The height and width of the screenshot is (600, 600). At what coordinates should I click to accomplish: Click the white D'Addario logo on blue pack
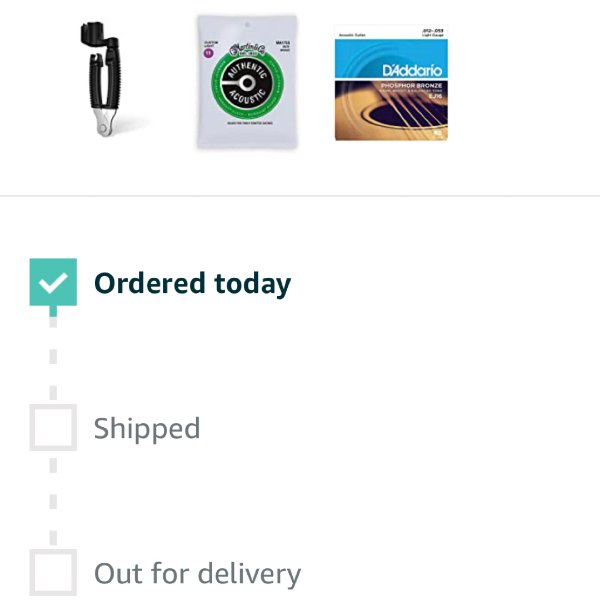tap(412, 70)
